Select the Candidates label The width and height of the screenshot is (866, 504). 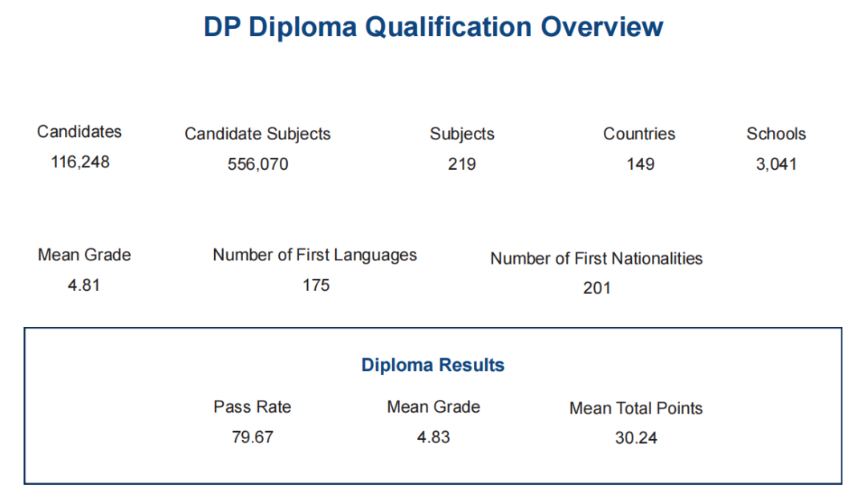pyautogui.click(x=79, y=131)
